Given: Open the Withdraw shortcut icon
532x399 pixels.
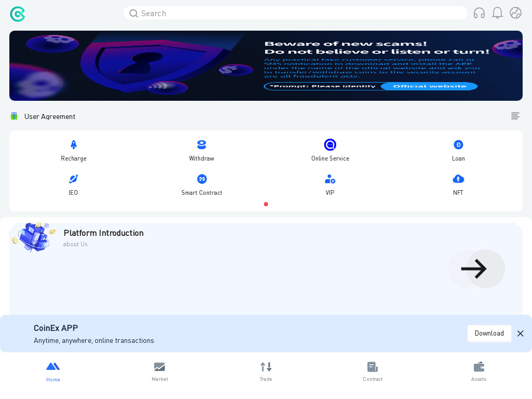Looking at the screenshot, I should click(202, 145).
